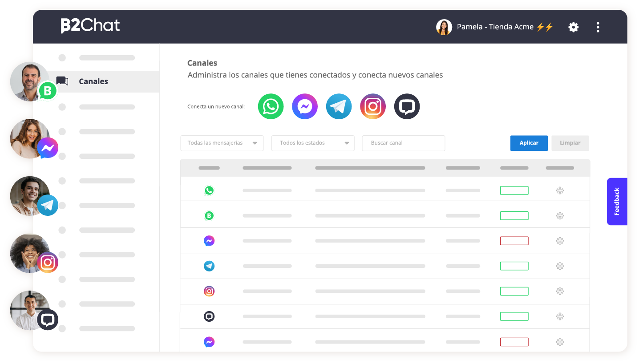Viewport: 639px width, 364px height.
Task: Click the green status box in the Instagram row
Action: click(x=514, y=291)
